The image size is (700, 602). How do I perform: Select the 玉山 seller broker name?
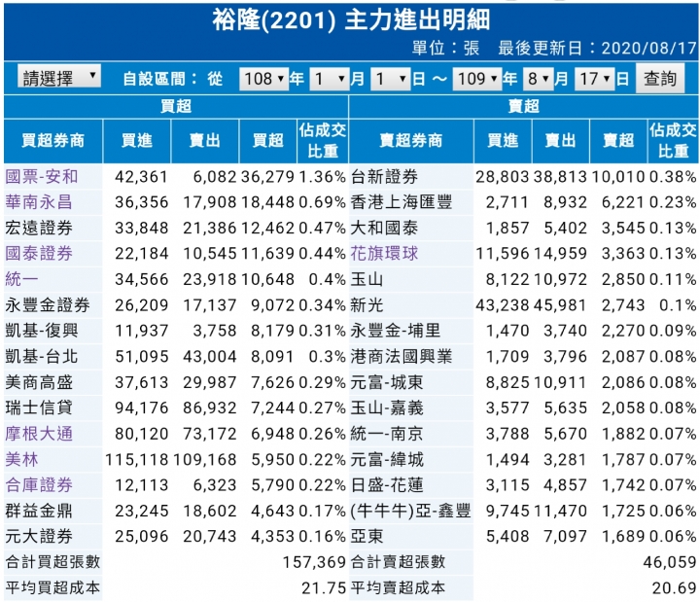(367, 279)
